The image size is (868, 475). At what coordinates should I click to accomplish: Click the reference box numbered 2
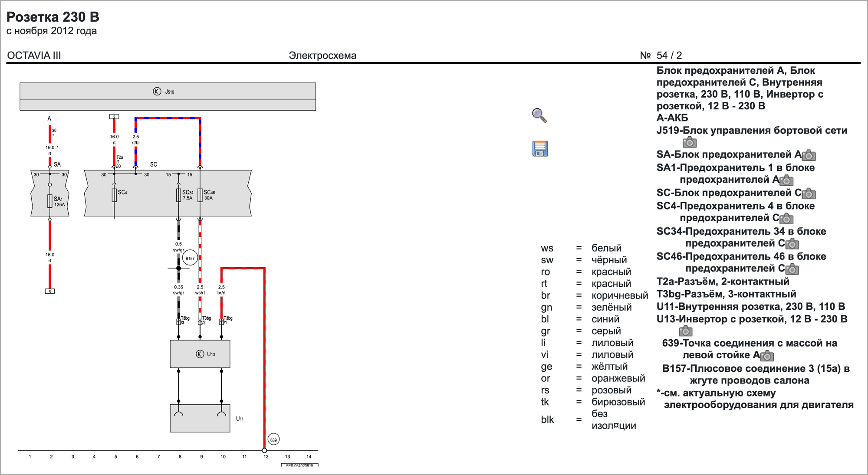pyautogui.click(x=114, y=117)
